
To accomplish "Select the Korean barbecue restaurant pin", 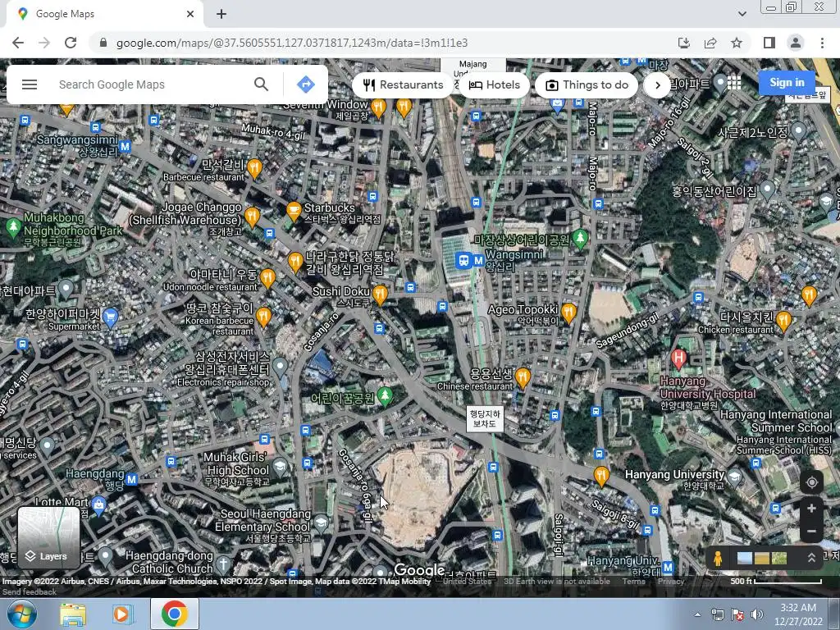I will tap(263, 317).
